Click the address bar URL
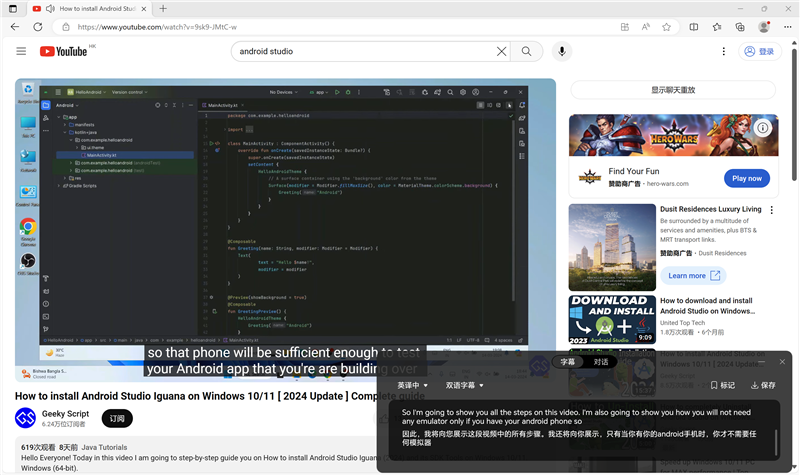The width and height of the screenshot is (800, 475). (x=157, y=27)
